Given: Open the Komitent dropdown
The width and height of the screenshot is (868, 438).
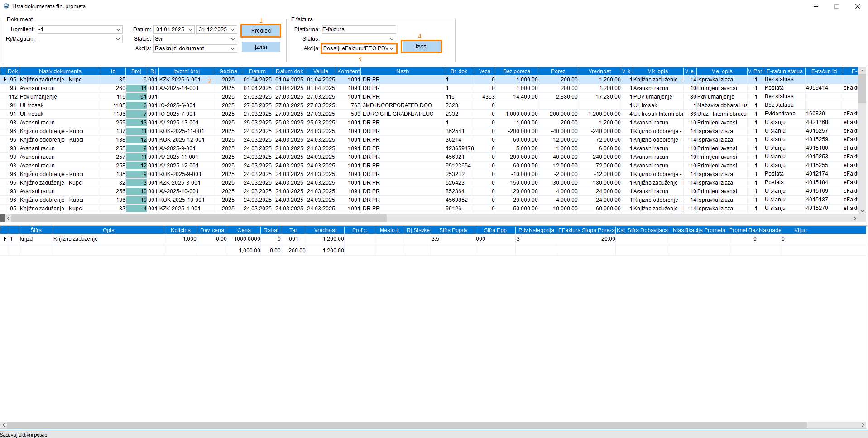Looking at the screenshot, I should tap(118, 29).
